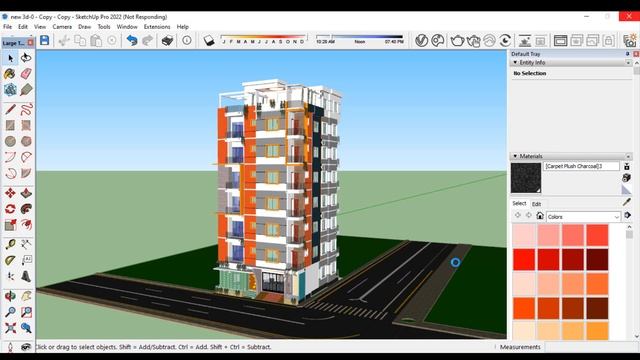Viewport: 640px width, 360px height.
Task: Pick the lightest pink color swatch
Action: pos(524,235)
